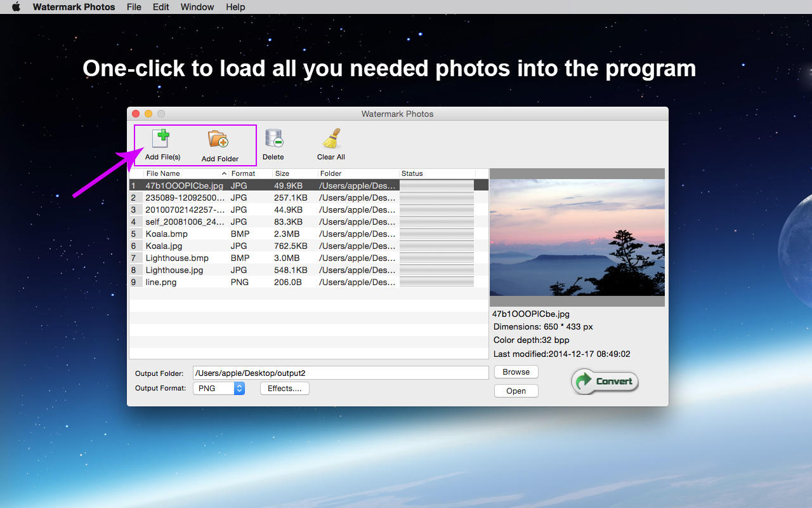The width and height of the screenshot is (812, 508).
Task: Click the Browse button
Action: click(516, 372)
